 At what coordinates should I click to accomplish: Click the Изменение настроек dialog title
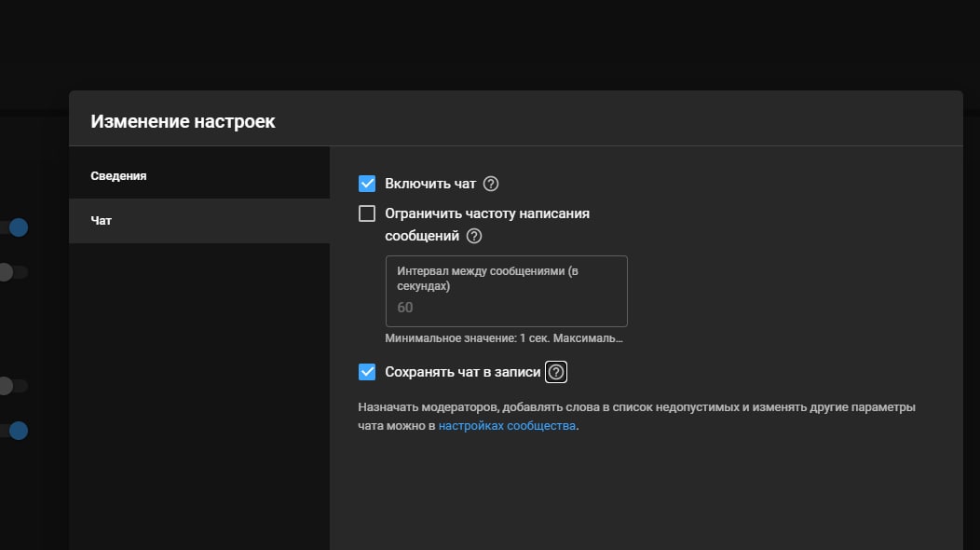[x=183, y=121]
